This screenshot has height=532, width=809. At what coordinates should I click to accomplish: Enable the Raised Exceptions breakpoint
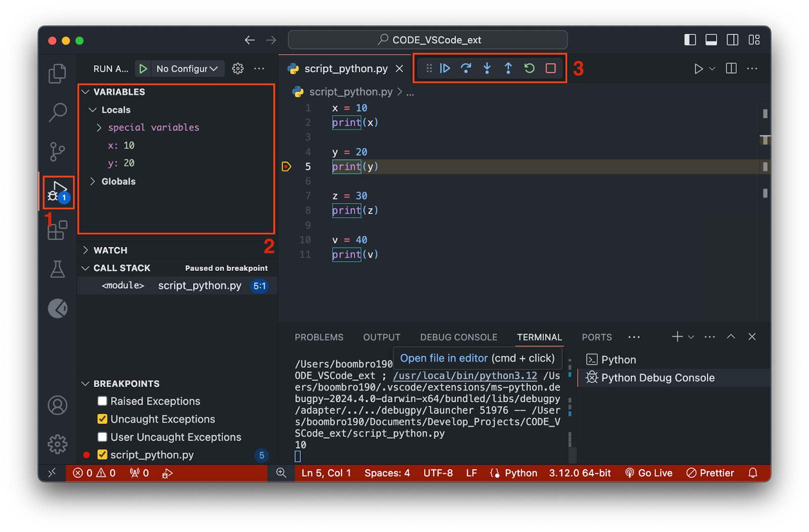click(103, 401)
